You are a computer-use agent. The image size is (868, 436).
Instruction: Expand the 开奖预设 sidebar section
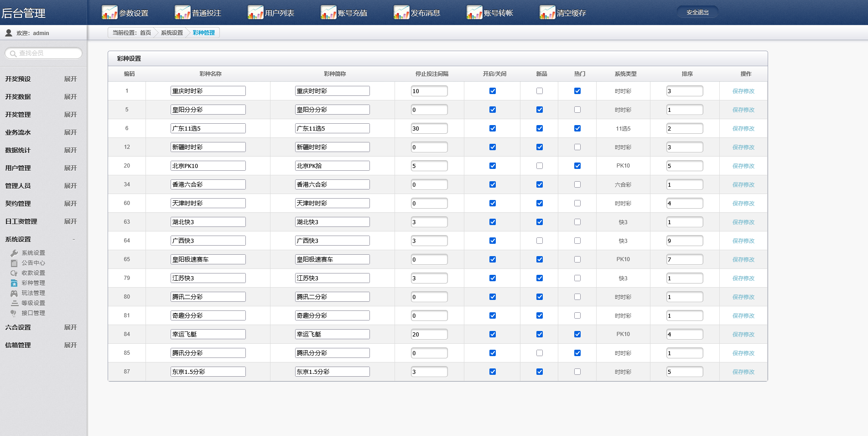coord(70,79)
